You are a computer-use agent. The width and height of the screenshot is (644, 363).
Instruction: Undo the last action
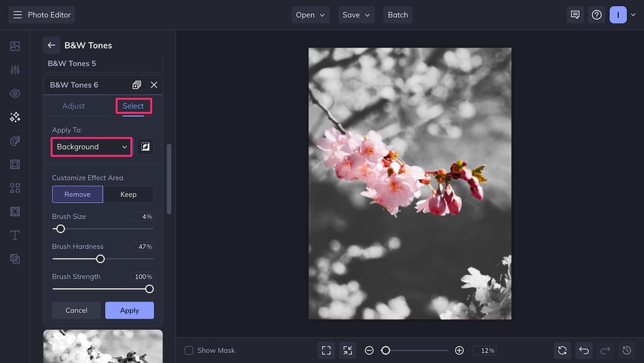[584, 350]
